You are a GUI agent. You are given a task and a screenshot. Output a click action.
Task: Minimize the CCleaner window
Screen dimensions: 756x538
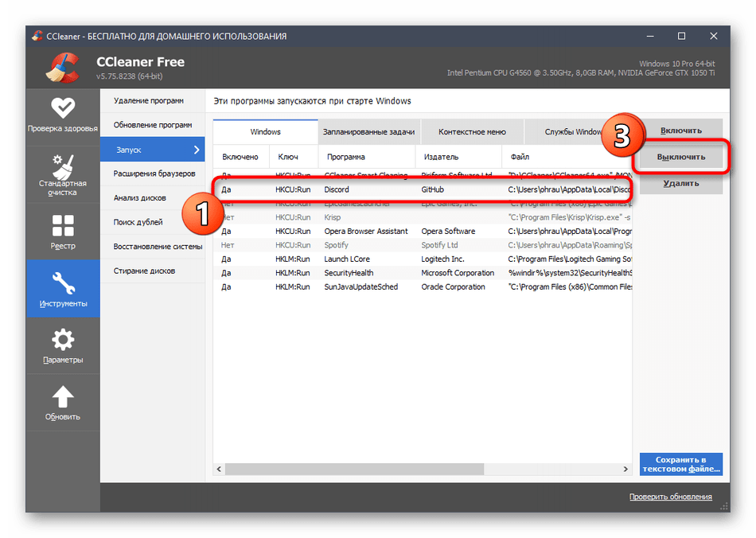[650, 36]
